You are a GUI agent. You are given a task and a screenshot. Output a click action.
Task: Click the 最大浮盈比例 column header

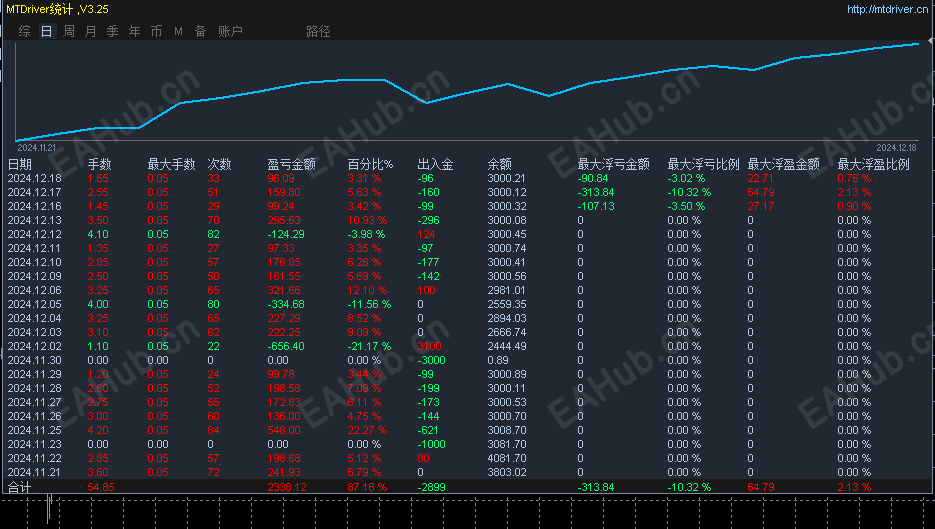pyautogui.click(x=874, y=164)
